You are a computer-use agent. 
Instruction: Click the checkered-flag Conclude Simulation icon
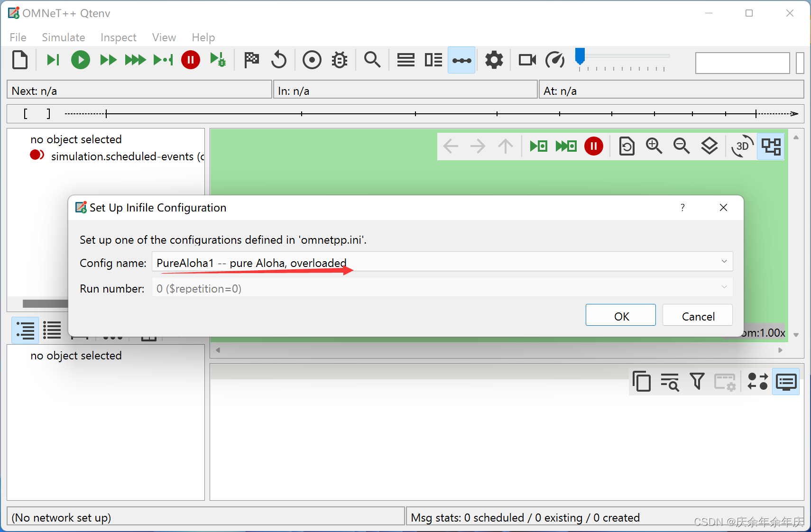251,60
